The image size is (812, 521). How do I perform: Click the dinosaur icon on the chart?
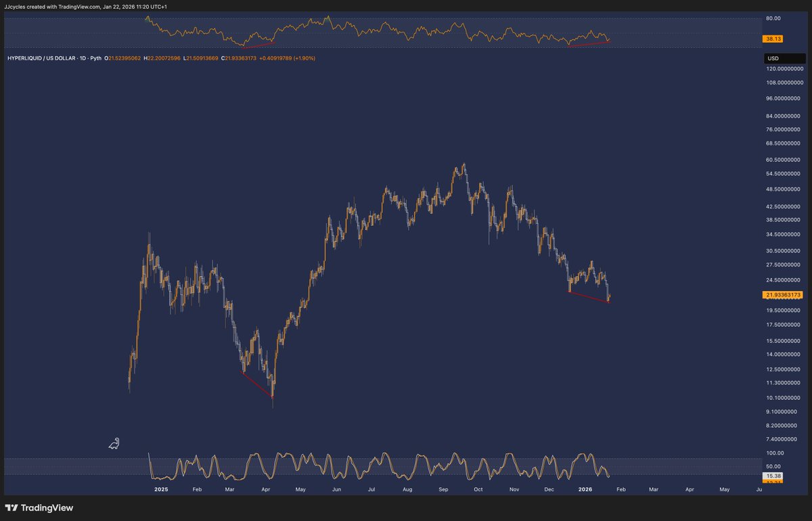[x=114, y=444]
